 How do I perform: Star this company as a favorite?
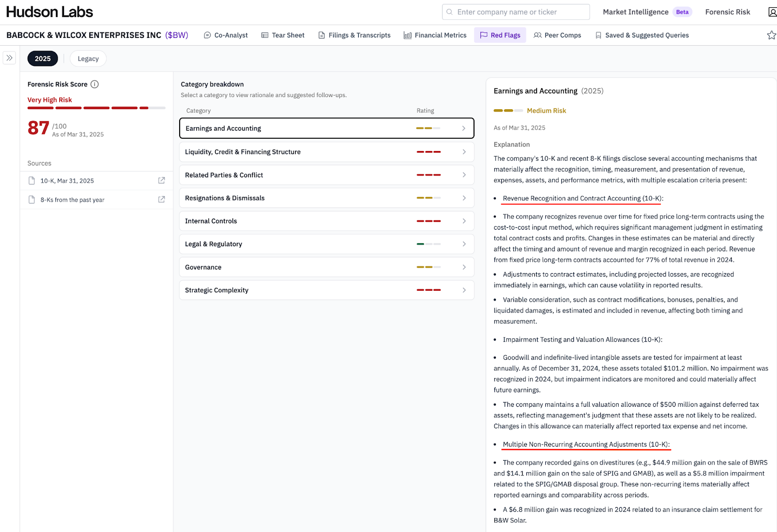tap(771, 35)
